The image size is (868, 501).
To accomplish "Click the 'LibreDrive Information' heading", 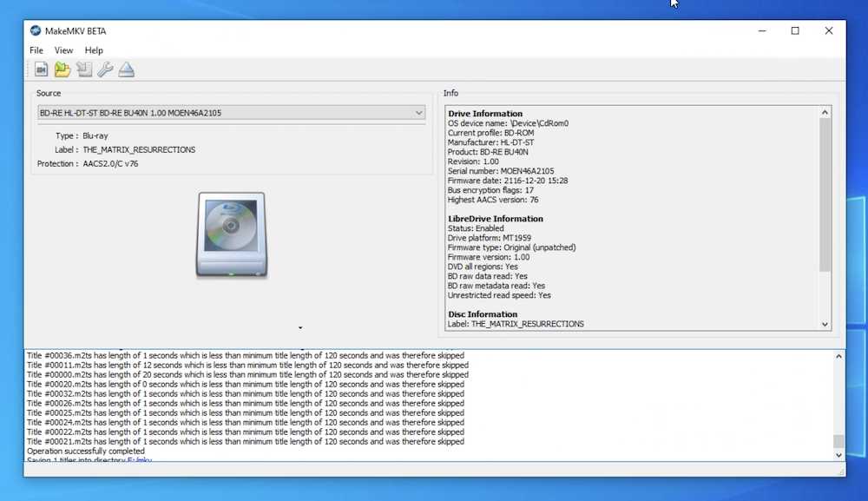I will pos(496,219).
